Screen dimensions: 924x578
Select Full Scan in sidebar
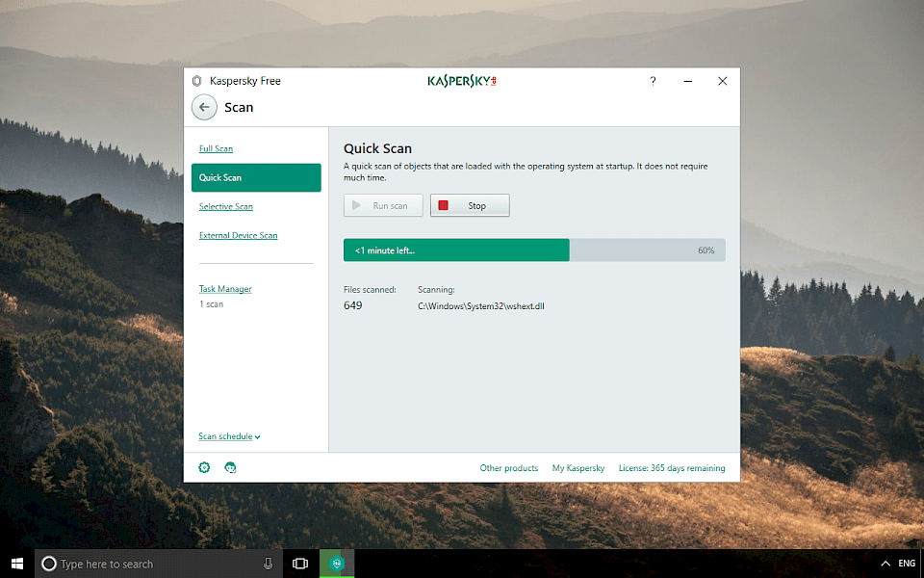(216, 148)
